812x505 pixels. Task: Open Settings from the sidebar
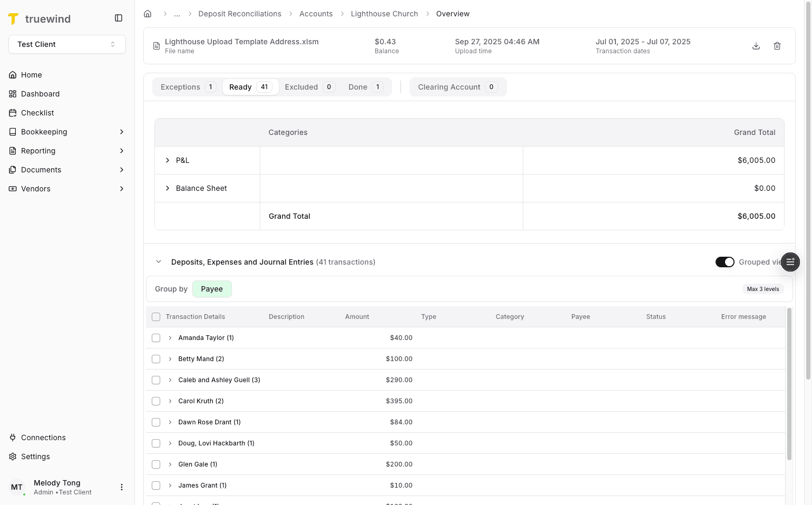pyautogui.click(x=35, y=457)
